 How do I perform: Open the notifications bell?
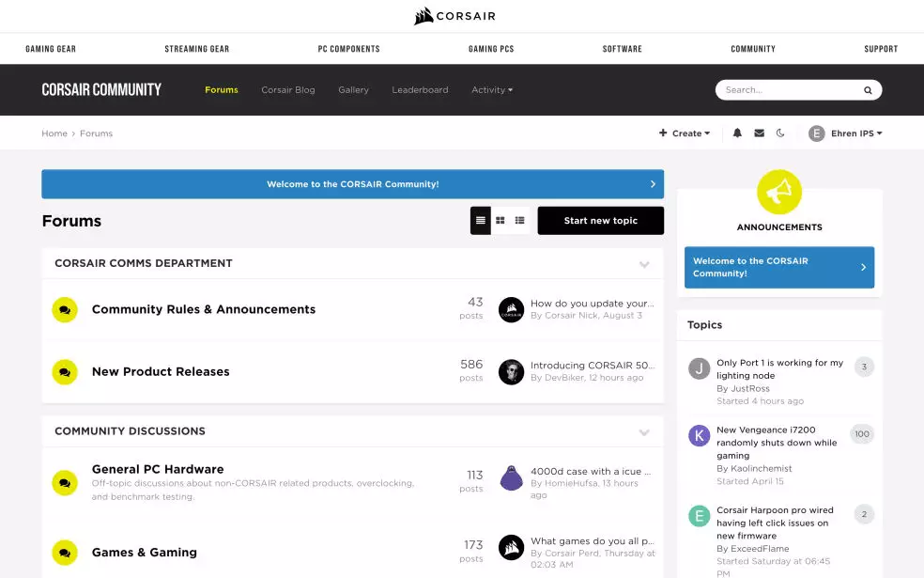(x=737, y=133)
